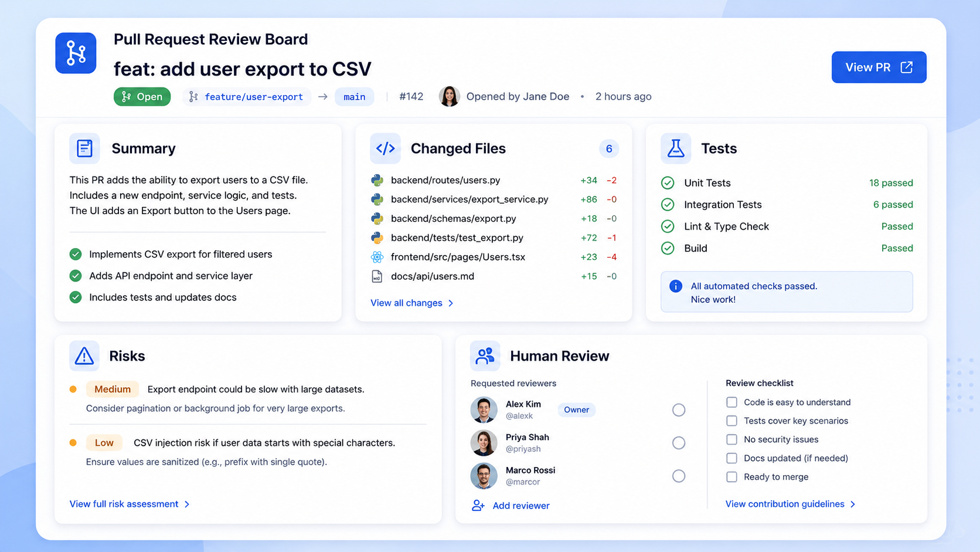Click the '6 passed' integration test result
Viewport: 980px width, 552px height.
(x=893, y=205)
